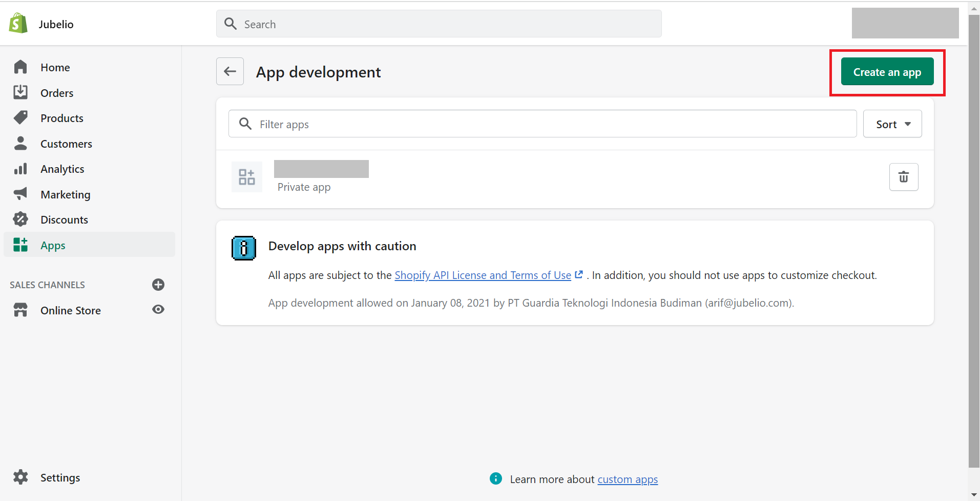Click the Products tag icon

20,118
